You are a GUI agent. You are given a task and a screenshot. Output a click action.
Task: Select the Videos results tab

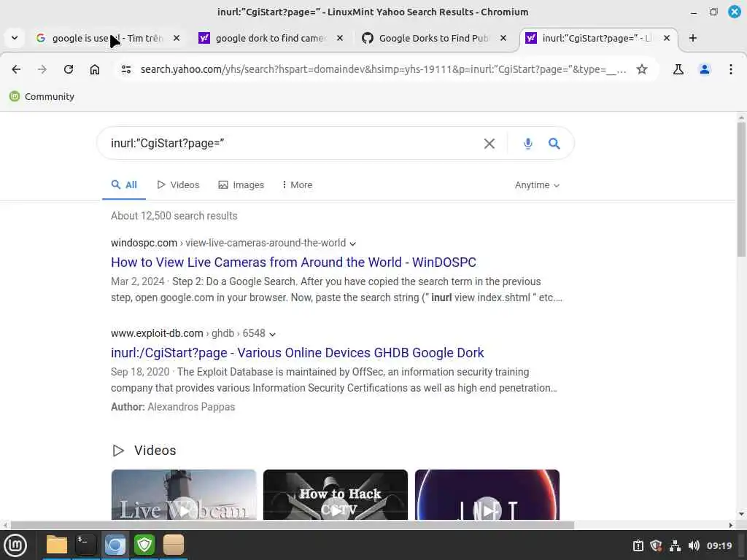178,184
